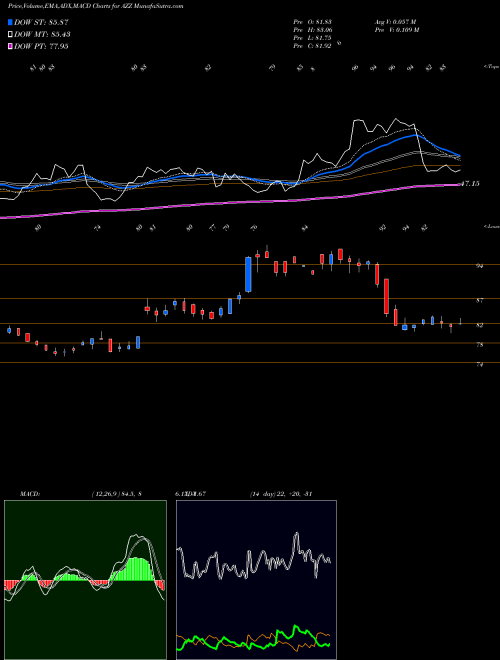Click the blue DOW ST legend swatch
Image resolution: width=500 pixels, height=660 pixels.
(x=10, y=22)
